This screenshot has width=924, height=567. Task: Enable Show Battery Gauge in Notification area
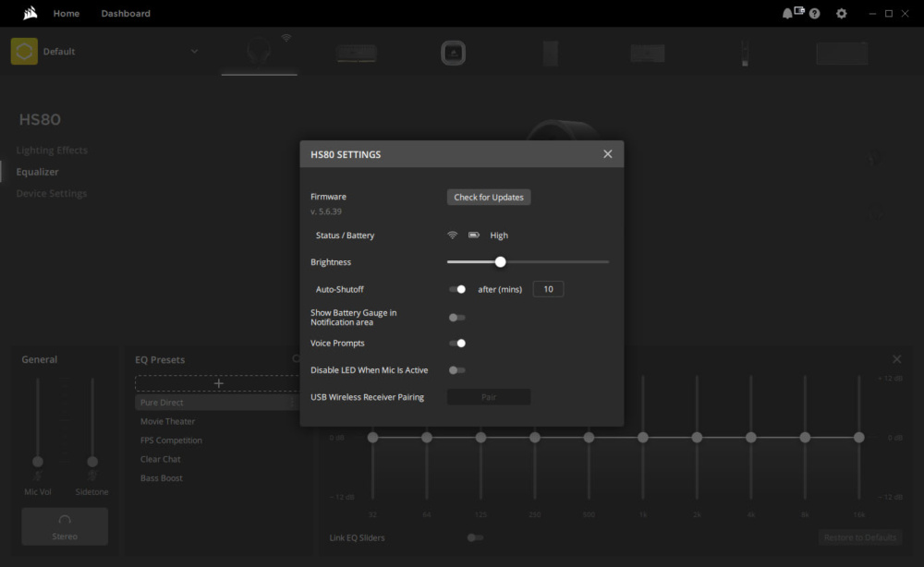pos(457,318)
